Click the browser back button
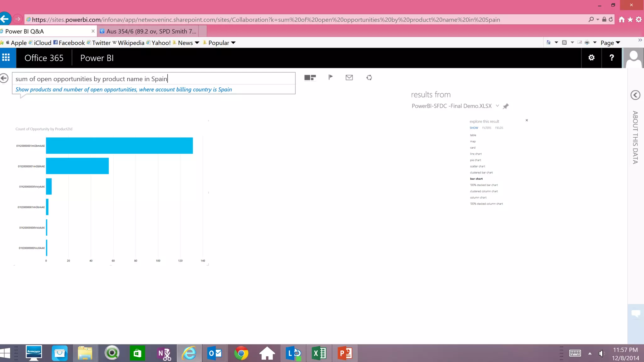Viewport: 644px width, 362px height. click(x=5, y=19)
